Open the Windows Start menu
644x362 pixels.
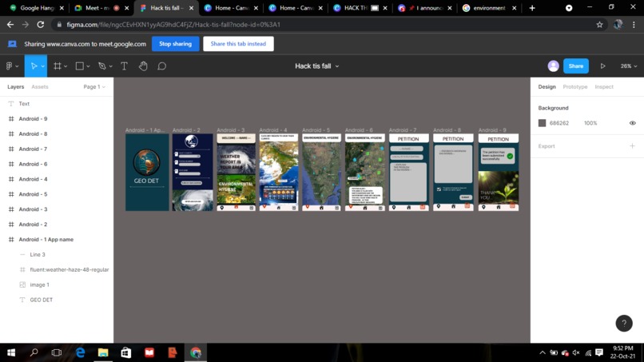(11, 352)
